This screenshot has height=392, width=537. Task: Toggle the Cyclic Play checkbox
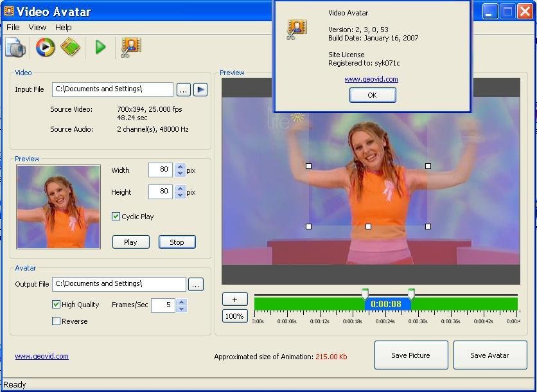(116, 217)
